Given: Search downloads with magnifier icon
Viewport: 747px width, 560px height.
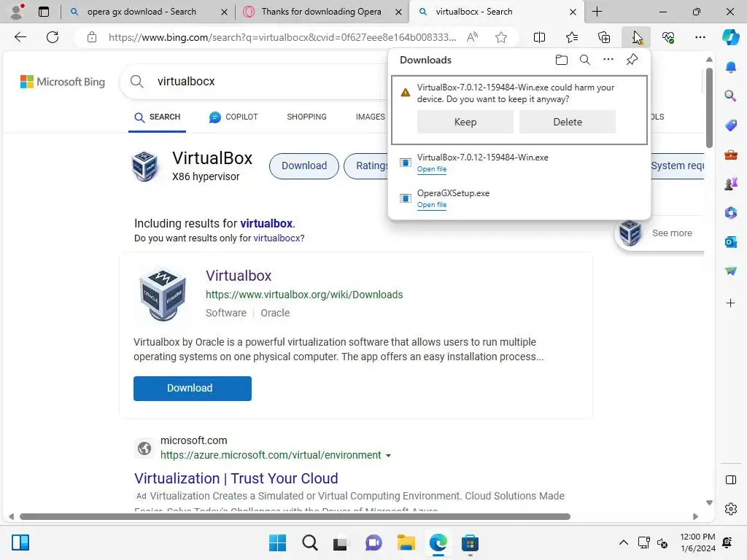Looking at the screenshot, I should coord(585,60).
